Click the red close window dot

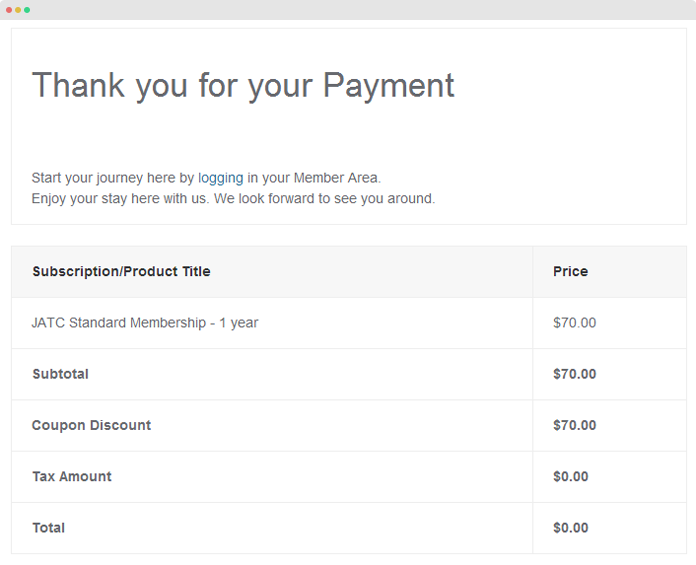[9, 10]
